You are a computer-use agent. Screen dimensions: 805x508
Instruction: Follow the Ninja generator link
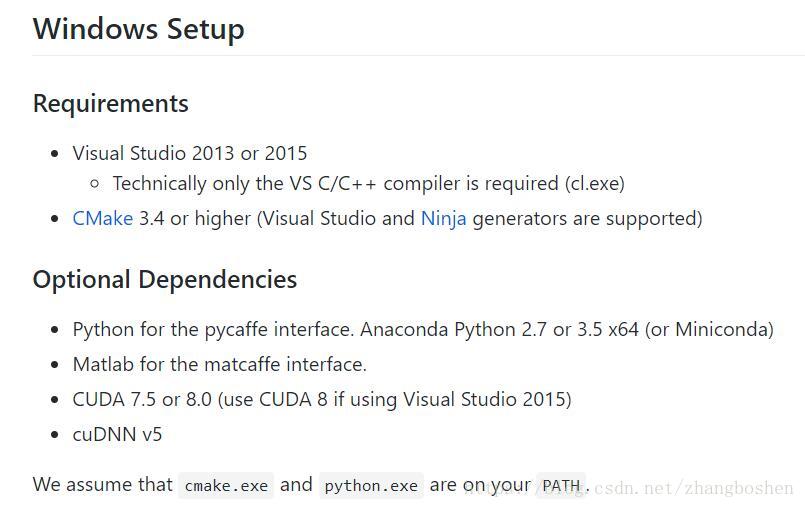click(444, 219)
